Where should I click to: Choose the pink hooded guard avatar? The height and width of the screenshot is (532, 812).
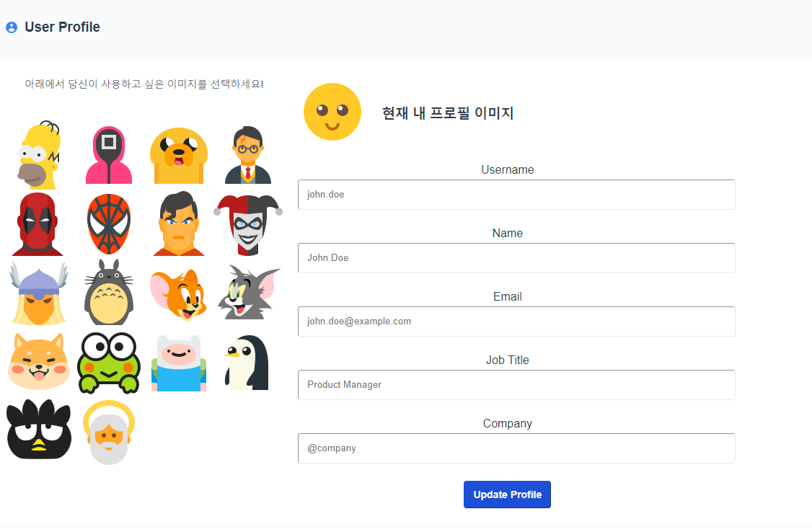[109, 155]
